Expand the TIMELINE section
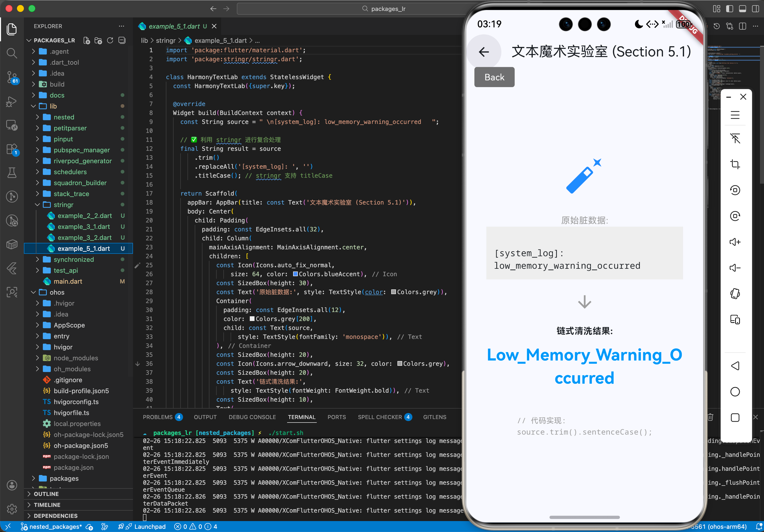Image resolution: width=764 pixels, height=532 pixels. click(x=78, y=505)
